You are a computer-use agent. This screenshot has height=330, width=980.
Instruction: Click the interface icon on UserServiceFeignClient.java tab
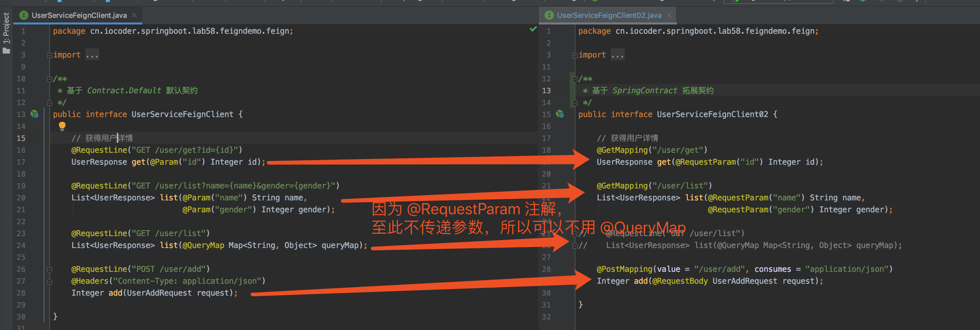(x=23, y=15)
